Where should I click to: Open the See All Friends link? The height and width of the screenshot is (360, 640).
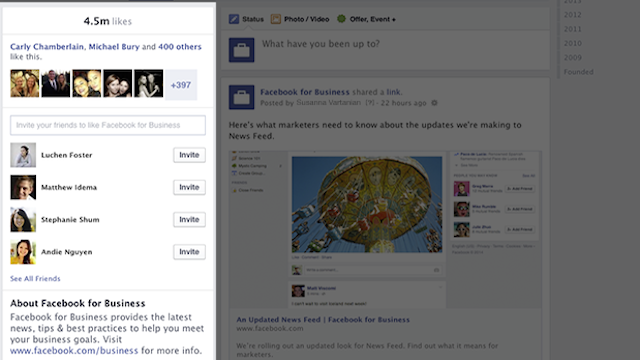click(x=35, y=279)
